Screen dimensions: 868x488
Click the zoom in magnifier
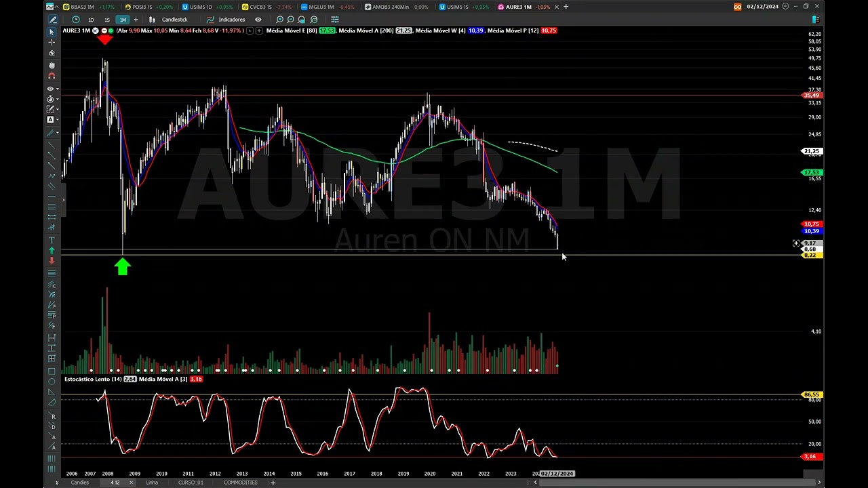(x=279, y=20)
